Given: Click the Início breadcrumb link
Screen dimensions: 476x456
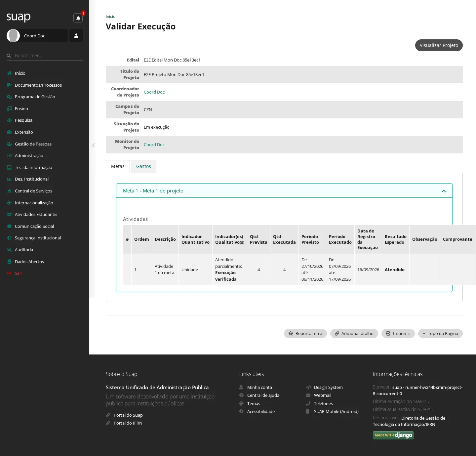Looking at the screenshot, I should (x=110, y=17).
